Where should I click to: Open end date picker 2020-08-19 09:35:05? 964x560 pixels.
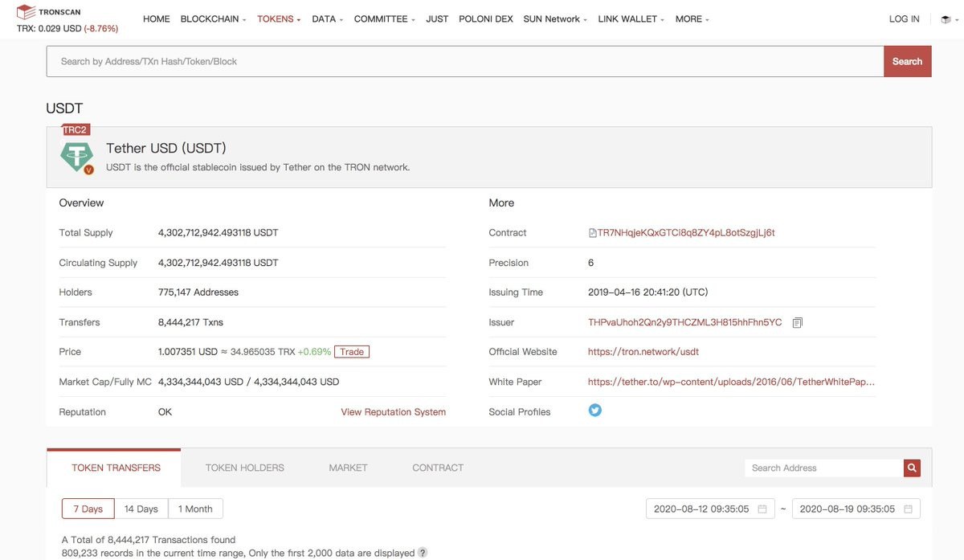pos(856,509)
